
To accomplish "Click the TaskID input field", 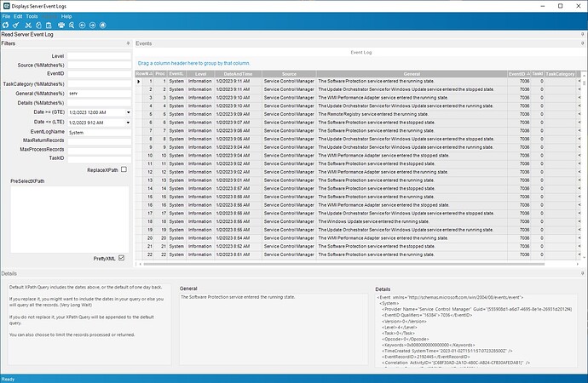I will (100, 158).
